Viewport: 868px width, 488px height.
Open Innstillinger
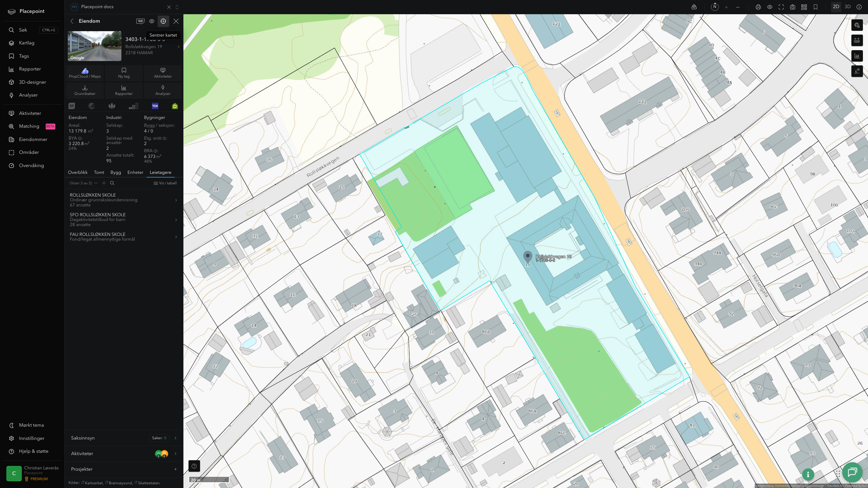pos(33,438)
